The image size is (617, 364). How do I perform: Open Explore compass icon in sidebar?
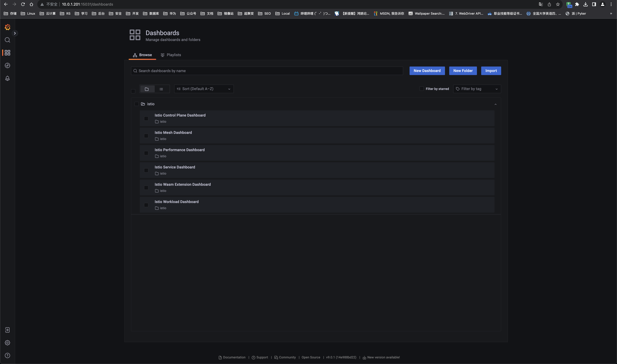(7, 65)
